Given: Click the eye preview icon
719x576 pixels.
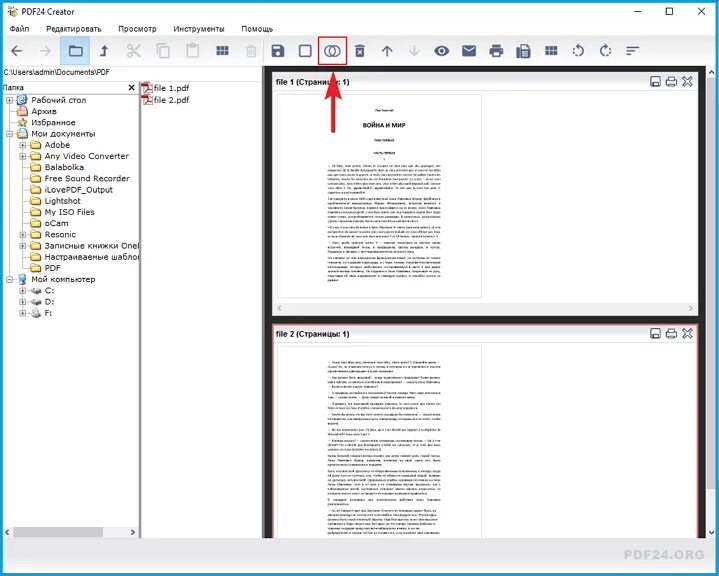Looking at the screenshot, I should point(442,51).
